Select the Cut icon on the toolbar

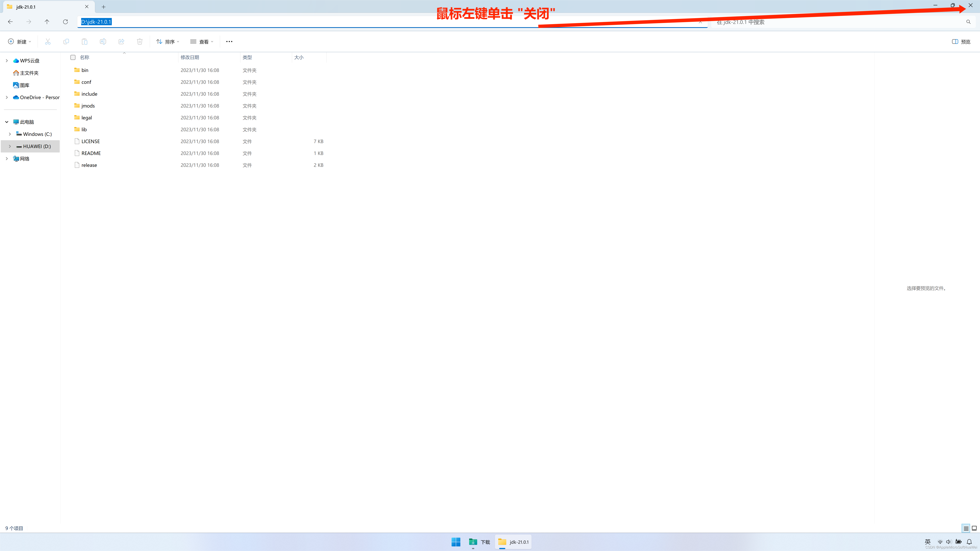point(47,42)
